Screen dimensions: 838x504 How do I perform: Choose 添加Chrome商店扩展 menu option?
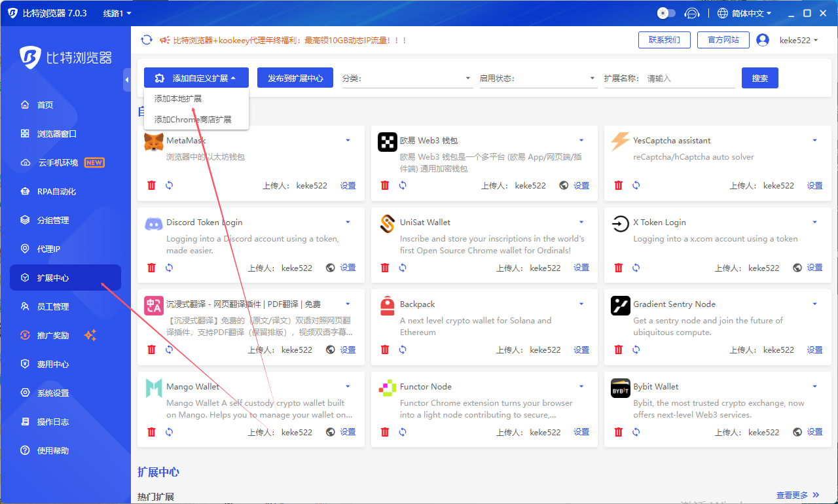[192, 120]
